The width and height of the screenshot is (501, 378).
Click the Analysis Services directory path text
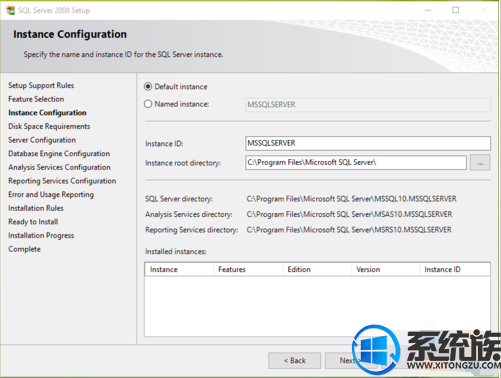[349, 214]
